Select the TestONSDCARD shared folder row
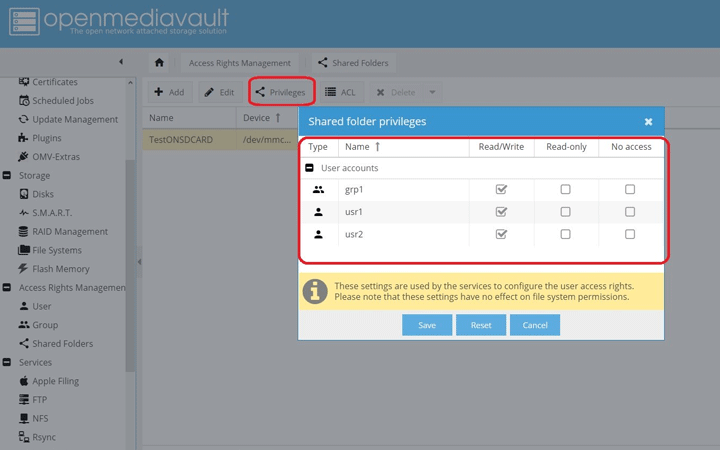 pos(220,140)
